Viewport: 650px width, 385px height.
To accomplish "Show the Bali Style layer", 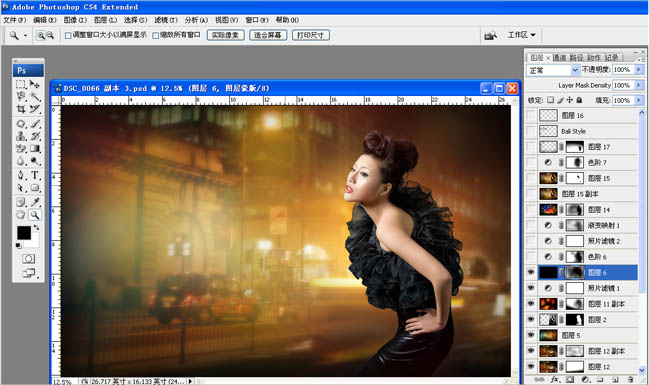I will [x=531, y=131].
